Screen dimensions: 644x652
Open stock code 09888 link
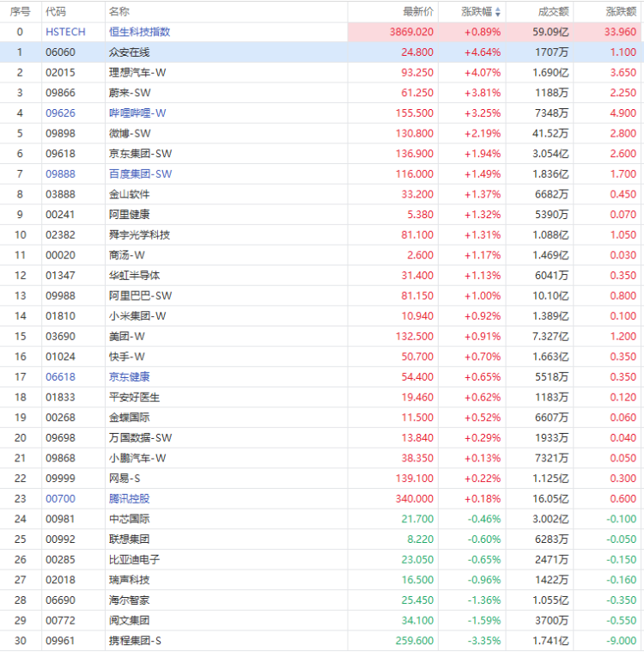point(60,174)
